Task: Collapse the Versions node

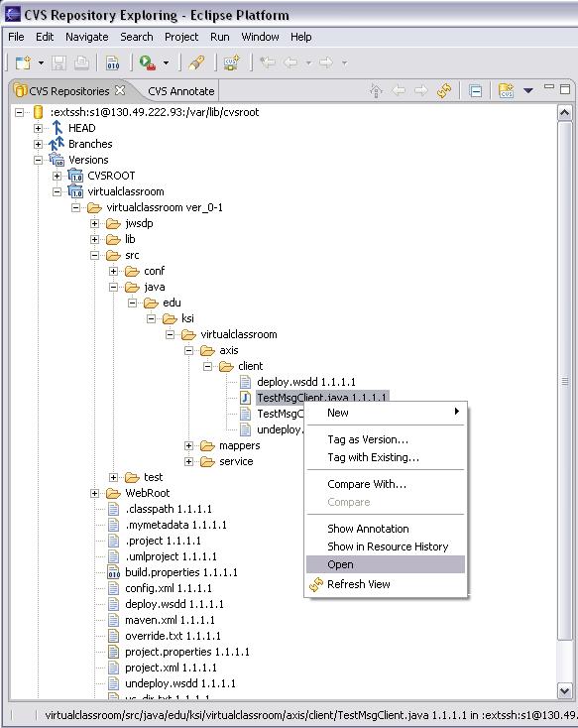Action: click(x=38, y=160)
